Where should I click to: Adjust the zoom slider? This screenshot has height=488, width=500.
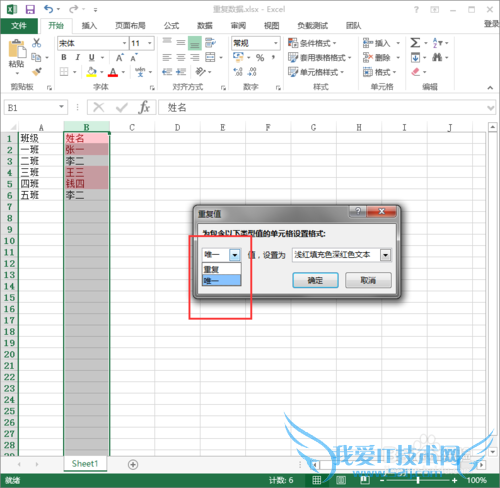tap(418, 480)
